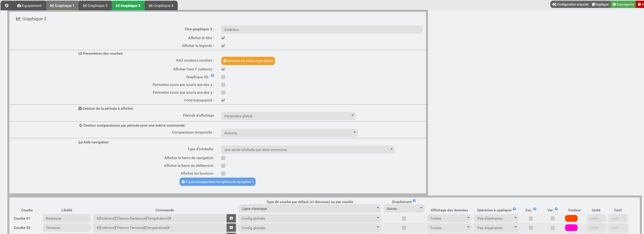
Task: Switch to the Graphique 2 tab
Action: click(x=95, y=6)
